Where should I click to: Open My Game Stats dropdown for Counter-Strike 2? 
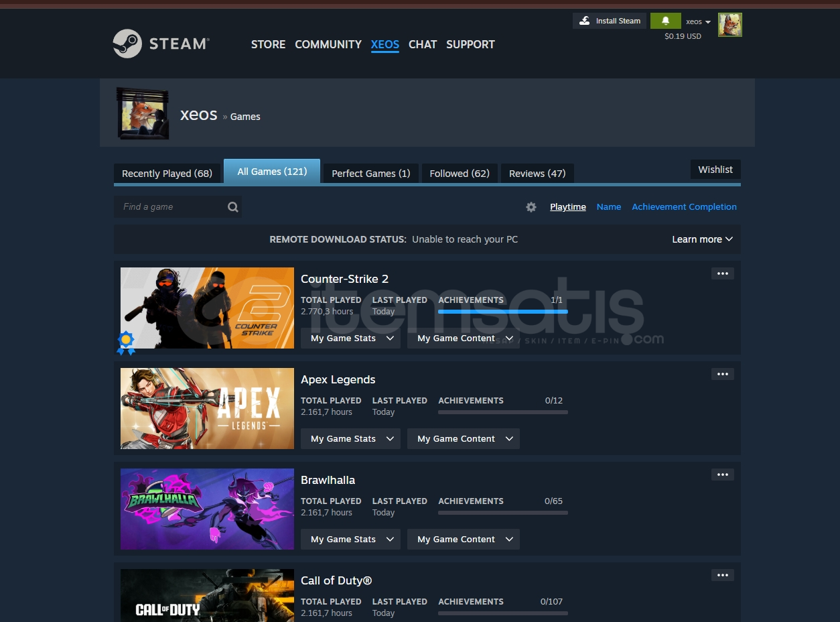pos(350,338)
